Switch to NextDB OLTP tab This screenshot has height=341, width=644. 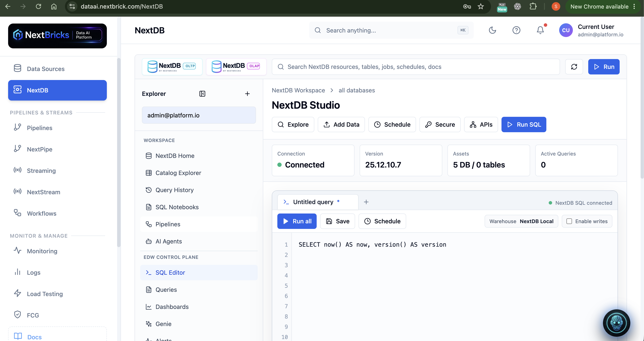(172, 67)
